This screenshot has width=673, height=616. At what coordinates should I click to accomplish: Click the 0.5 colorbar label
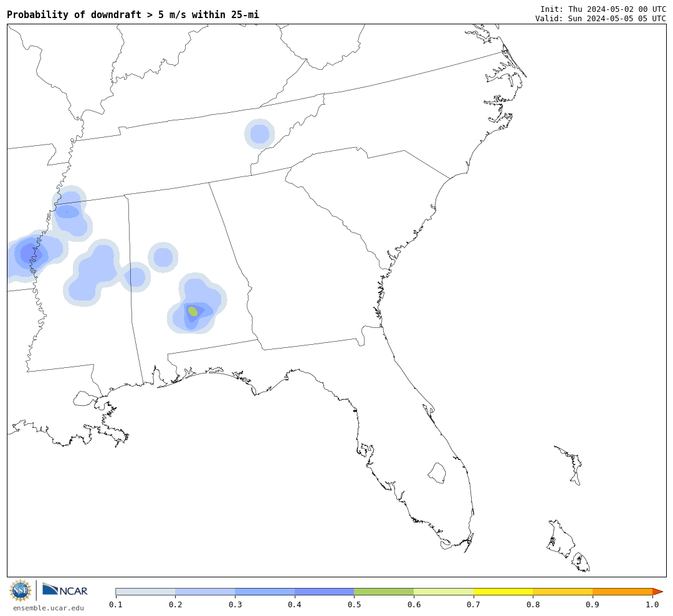[x=354, y=604]
